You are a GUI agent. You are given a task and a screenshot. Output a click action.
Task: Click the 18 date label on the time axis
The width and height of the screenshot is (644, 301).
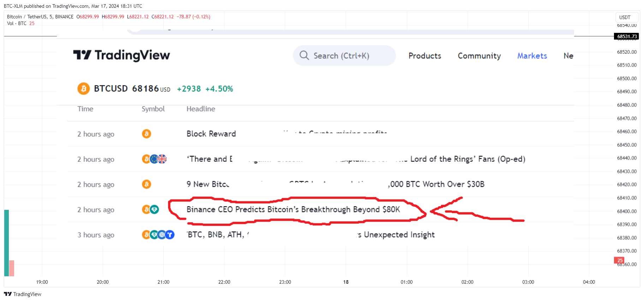point(346,282)
